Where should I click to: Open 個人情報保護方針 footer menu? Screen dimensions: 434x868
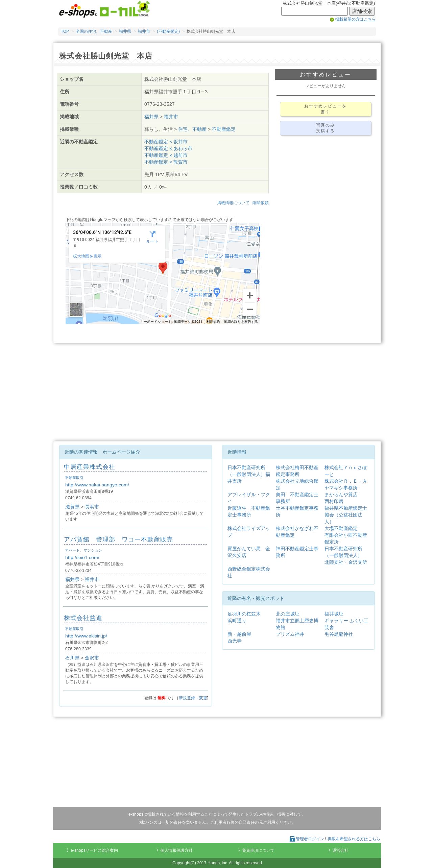point(174,850)
